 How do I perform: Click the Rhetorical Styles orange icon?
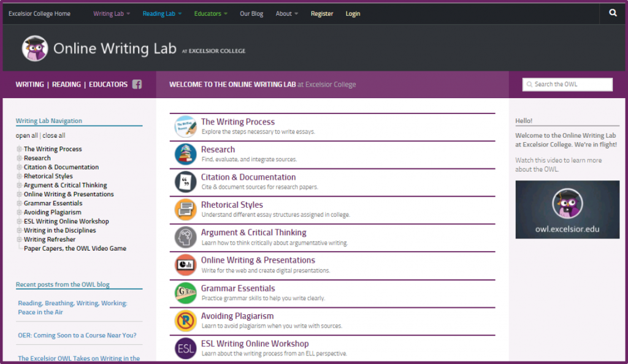click(185, 209)
